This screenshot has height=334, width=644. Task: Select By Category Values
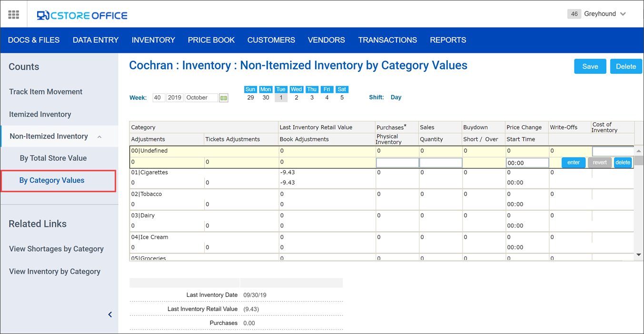click(x=52, y=181)
